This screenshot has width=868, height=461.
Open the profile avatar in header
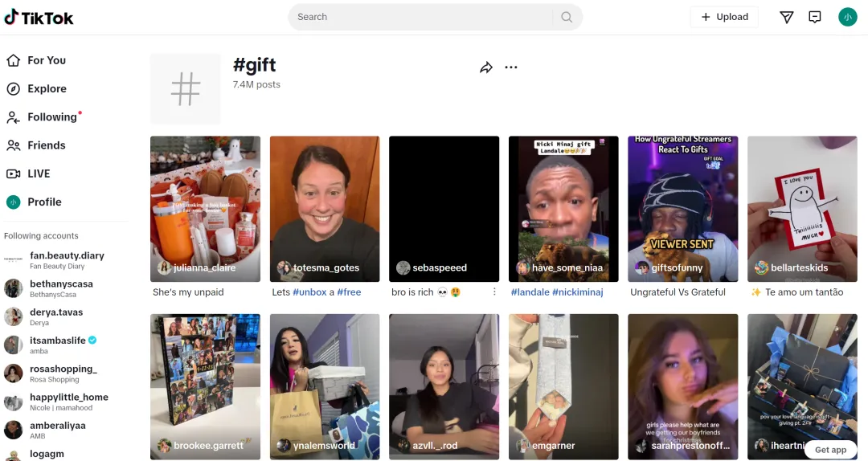[848, 17]
